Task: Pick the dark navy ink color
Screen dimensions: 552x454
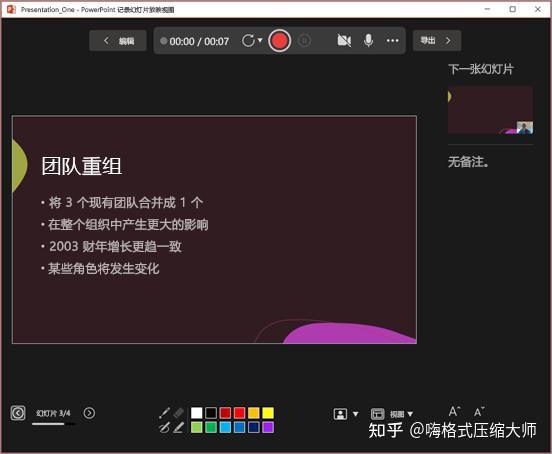Action: click(254, 427)
